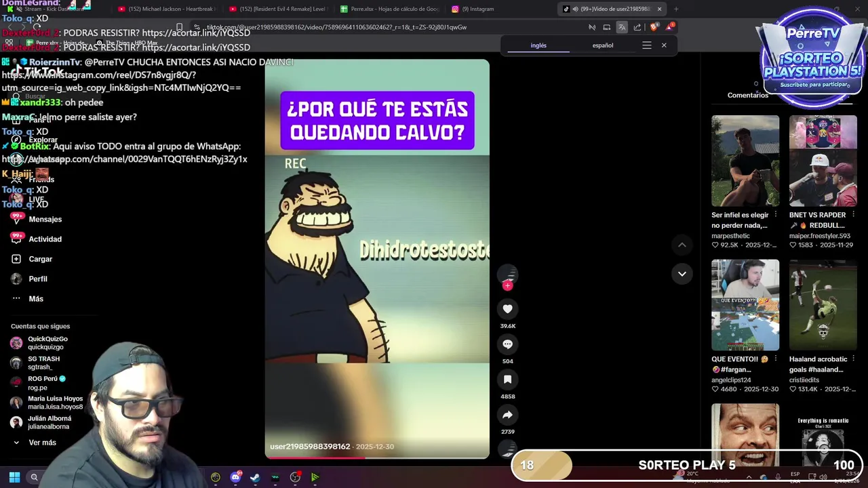
Task: Open OBS Studio from the taskbar
Action: click(x=295, y=477)
